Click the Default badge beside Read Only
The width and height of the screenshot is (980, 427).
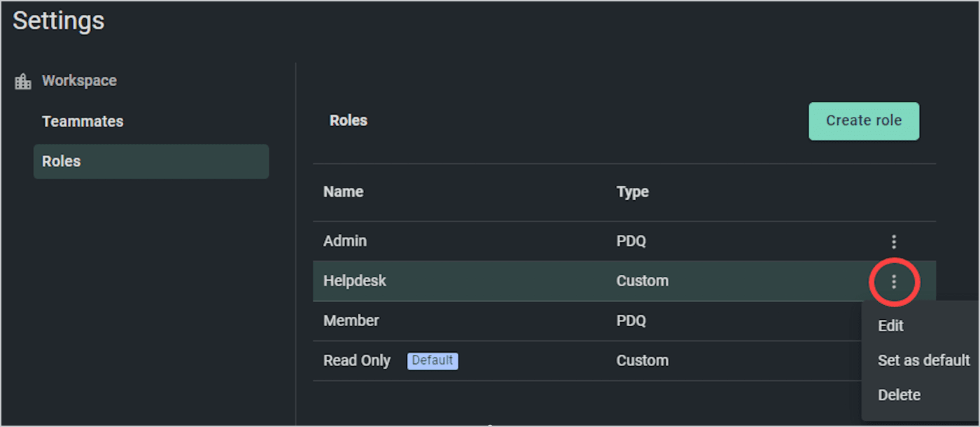click(433, 360)
